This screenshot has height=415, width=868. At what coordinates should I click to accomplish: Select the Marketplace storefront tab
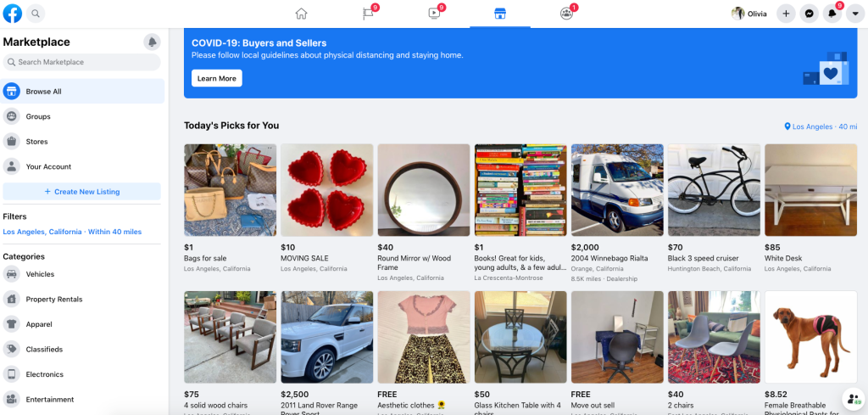[500, 14]
